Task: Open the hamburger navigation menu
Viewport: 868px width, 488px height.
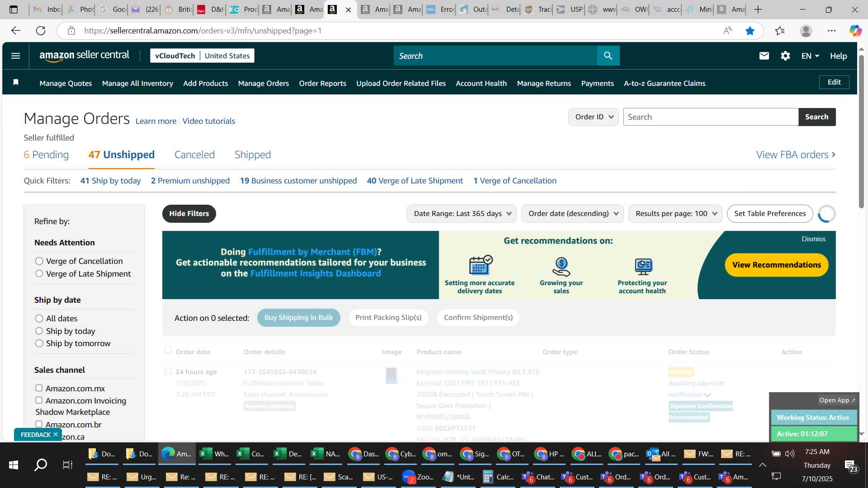Action: coord(15,56)
